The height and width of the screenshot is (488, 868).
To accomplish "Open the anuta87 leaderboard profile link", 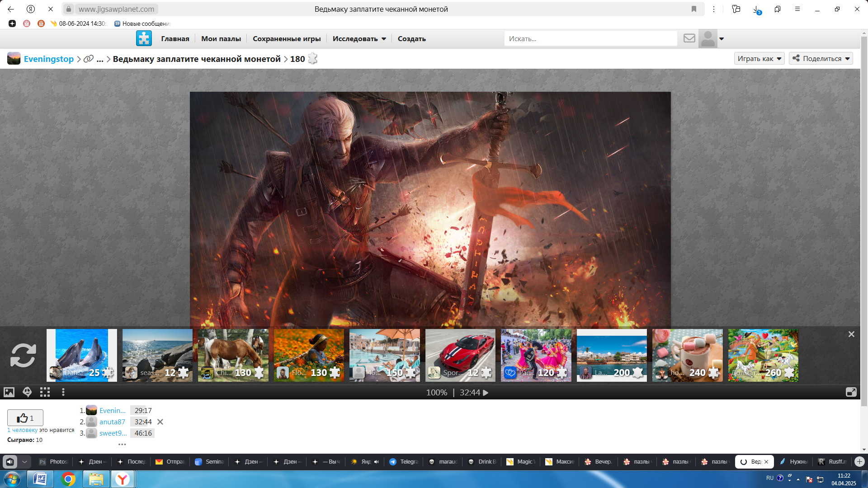I will point(112,422).
